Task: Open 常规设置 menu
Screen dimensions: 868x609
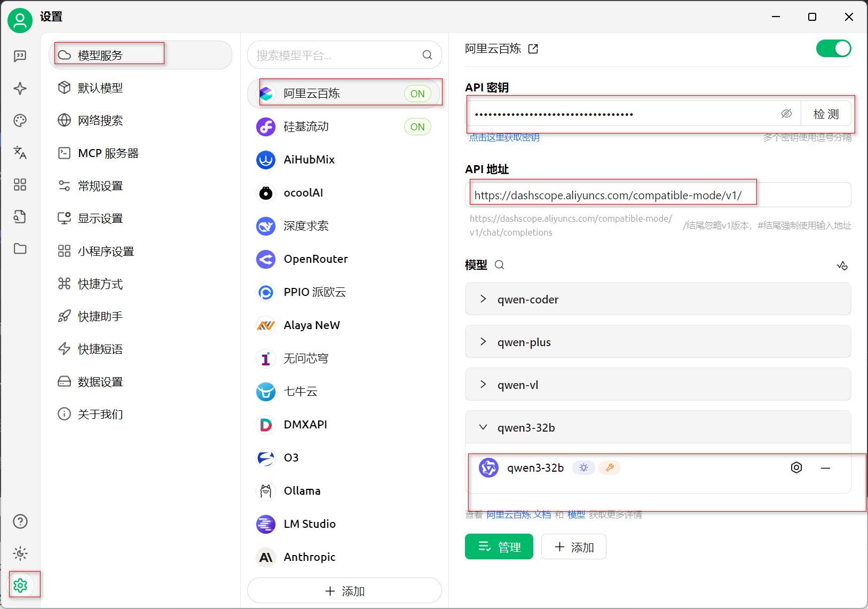Action: click(140, 186)
